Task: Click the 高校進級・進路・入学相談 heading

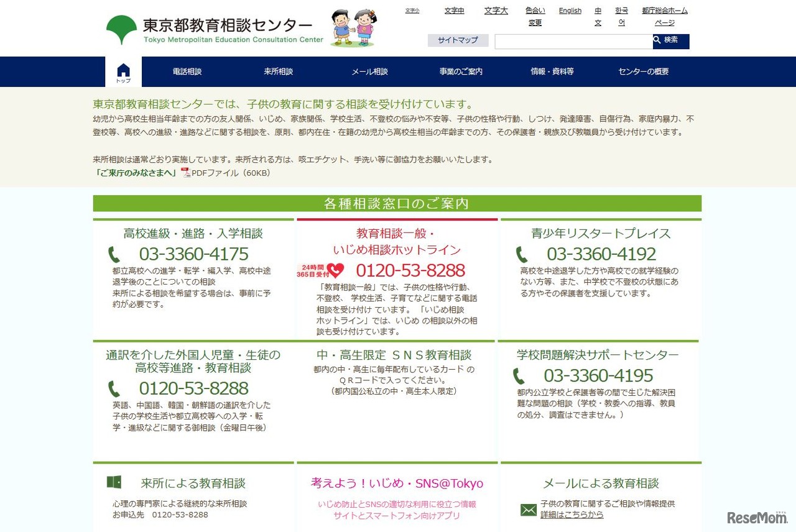Action: click(193, 234)
